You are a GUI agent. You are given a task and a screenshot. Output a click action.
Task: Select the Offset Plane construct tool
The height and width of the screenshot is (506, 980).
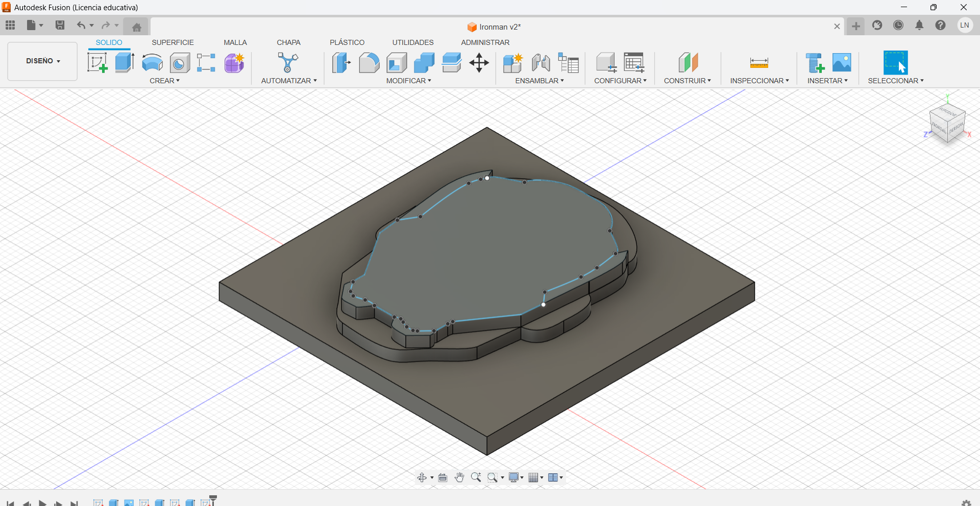click(688, 63)
